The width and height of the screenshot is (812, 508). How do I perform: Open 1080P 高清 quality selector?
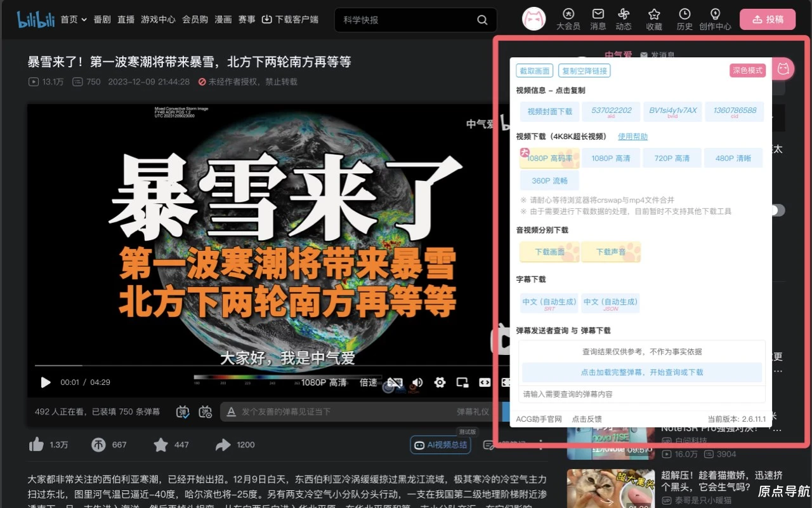pyautogui.click(x=324, y=382)
